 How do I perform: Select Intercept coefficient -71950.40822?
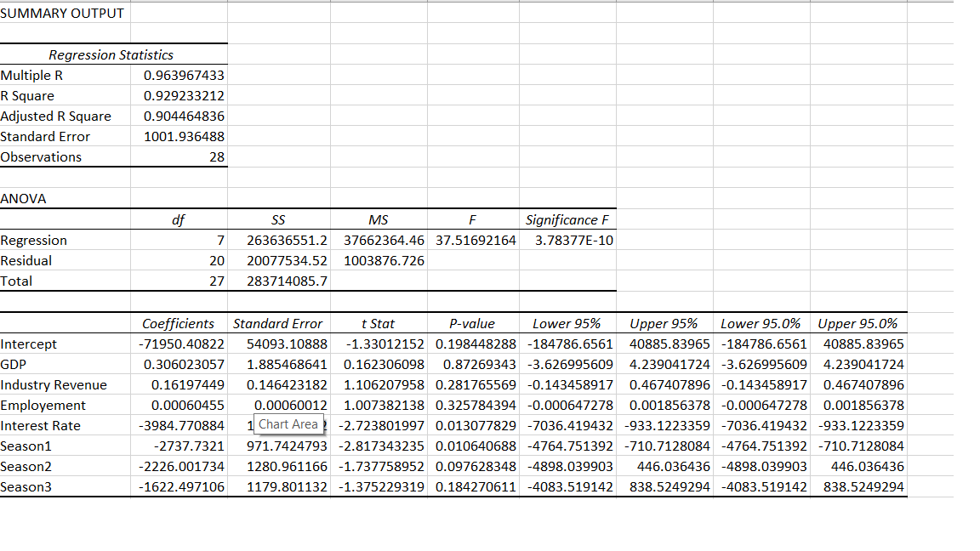(x=179, y=344)
